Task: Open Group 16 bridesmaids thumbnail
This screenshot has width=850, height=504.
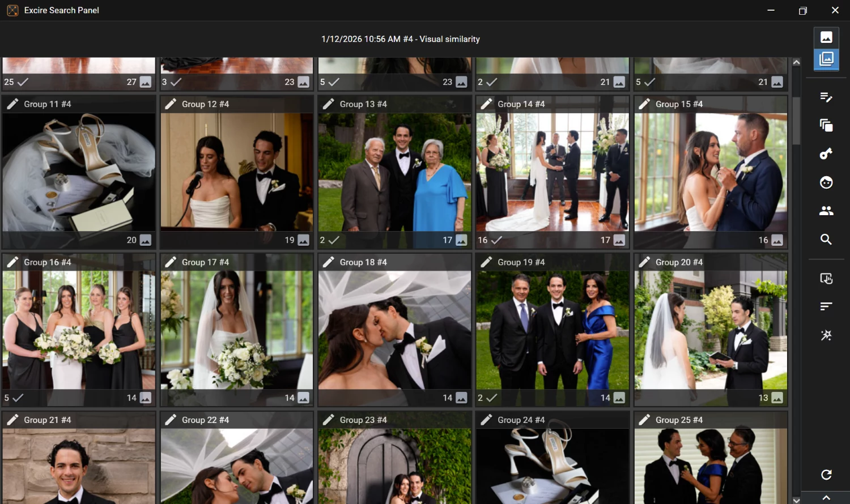Action: pyautogui.click(x=79, y=330)
